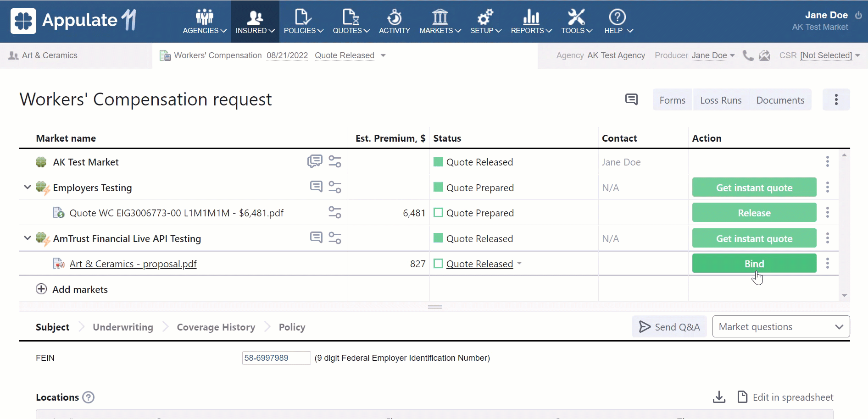The width and height of the screenshot is (868, 419).
Task: Open the Tools menu
Action: pos(577,22)
